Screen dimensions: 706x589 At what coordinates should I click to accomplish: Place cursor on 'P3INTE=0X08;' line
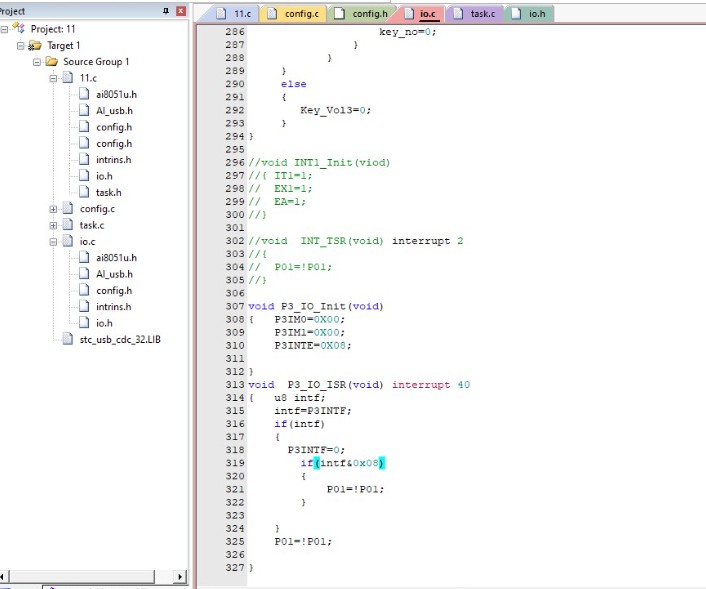(313, 345)
